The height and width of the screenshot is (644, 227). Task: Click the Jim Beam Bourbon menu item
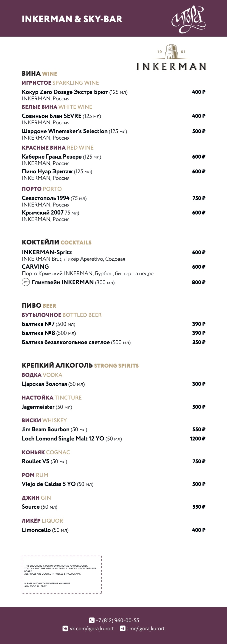point(45,429)
